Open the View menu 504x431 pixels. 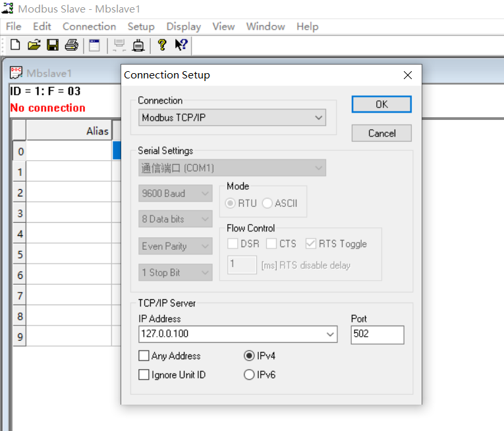[x=223, y=26]
